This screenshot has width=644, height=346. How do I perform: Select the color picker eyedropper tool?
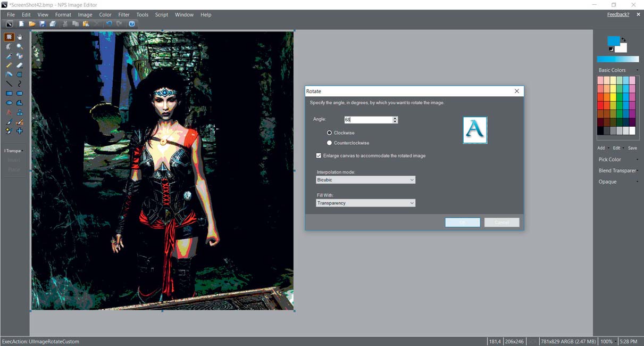point(9,56)
